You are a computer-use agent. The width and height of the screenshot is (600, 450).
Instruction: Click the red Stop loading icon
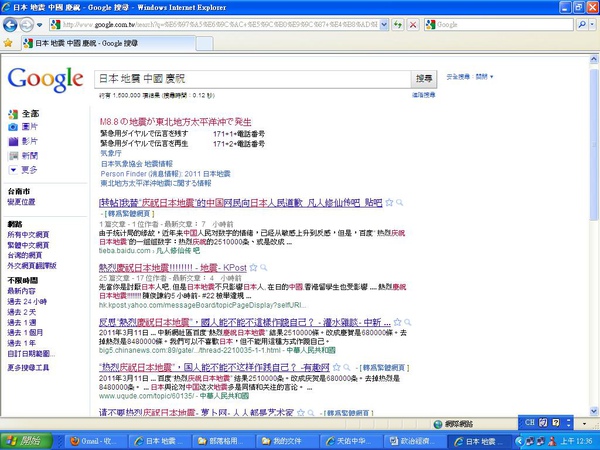click(413, 25)
